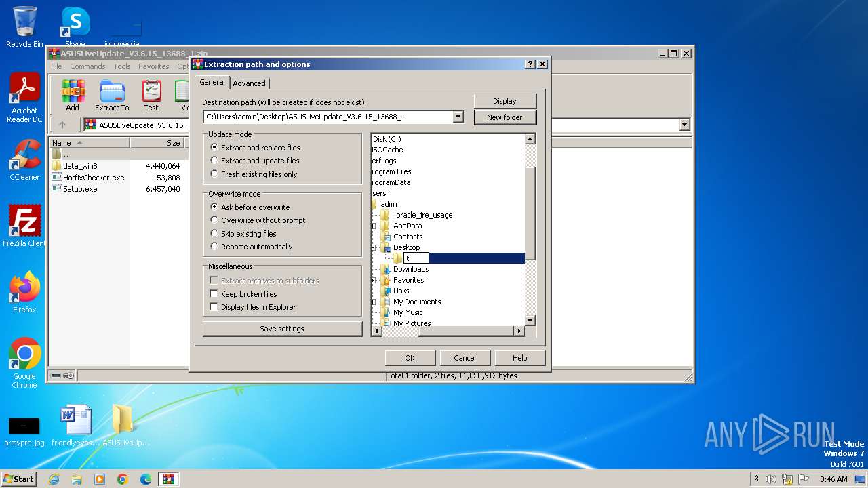Select Extract and update files option
Image resolution: width=868 pixels, height=488 pixels.
[x=255, y=161]
